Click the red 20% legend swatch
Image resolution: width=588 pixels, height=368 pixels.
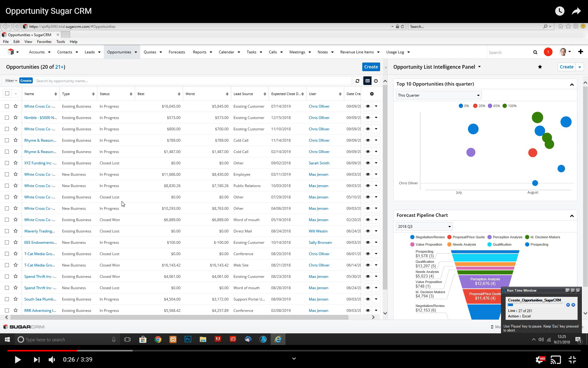(475, 106)
